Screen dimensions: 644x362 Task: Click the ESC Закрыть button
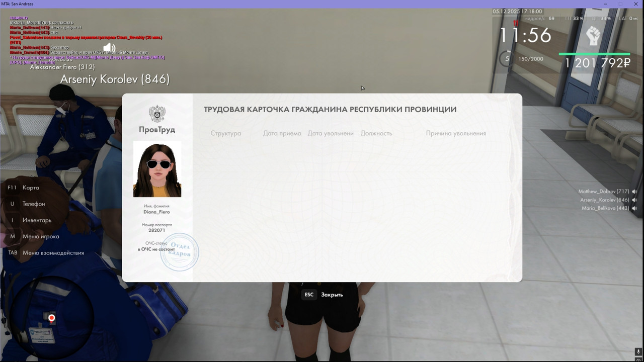[322, 294]
